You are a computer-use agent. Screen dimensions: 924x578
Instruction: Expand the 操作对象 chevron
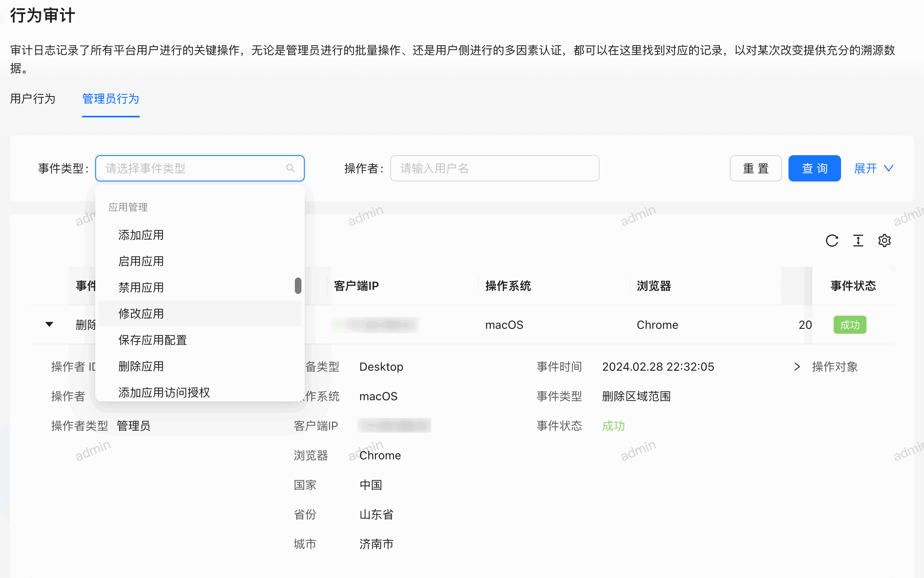[x=797, y=367]
